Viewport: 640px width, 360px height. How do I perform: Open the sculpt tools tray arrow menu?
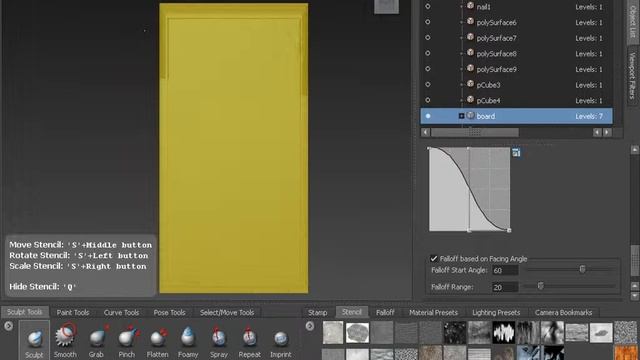coord(8,326)
